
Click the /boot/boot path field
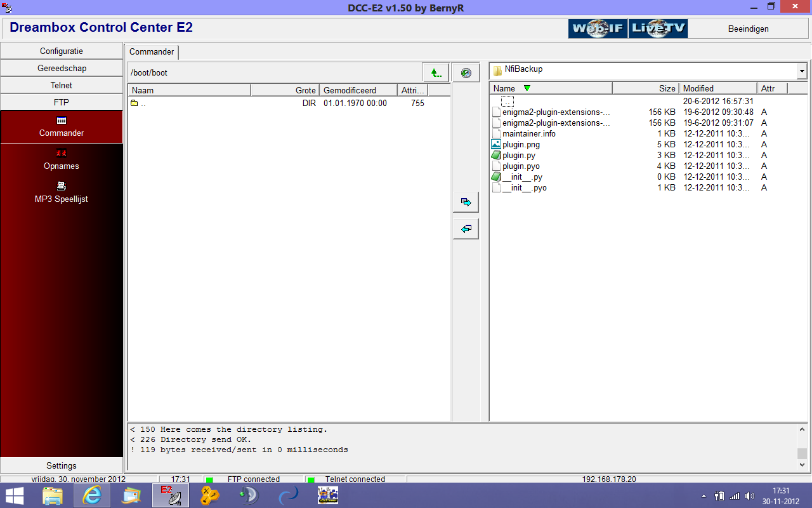click(274, 73)
